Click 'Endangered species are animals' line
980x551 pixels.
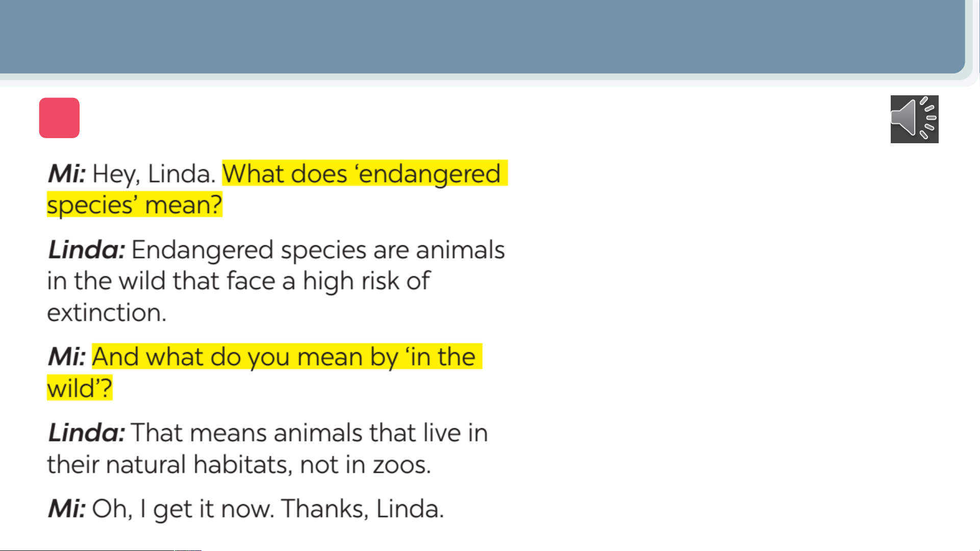tap(318, 250)
